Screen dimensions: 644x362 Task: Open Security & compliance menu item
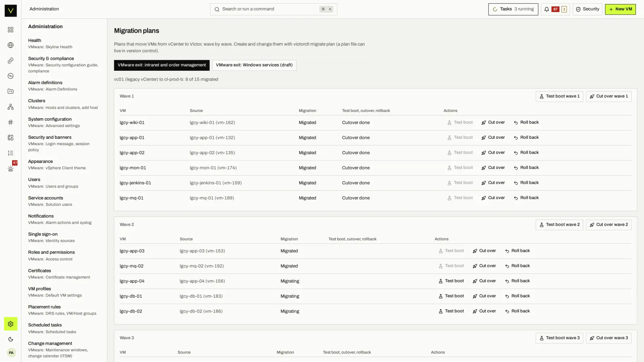tap(64, 65)
